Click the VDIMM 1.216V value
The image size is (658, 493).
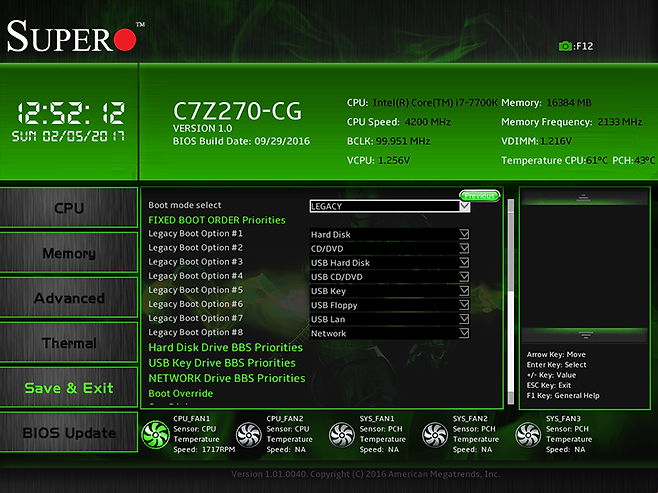pyautogui.click(x=556, y=141)
